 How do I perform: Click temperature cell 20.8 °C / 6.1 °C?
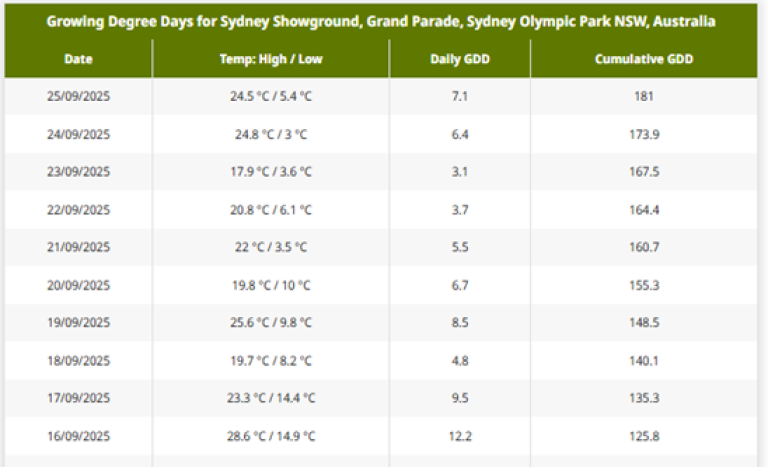(x=271, y=210)
